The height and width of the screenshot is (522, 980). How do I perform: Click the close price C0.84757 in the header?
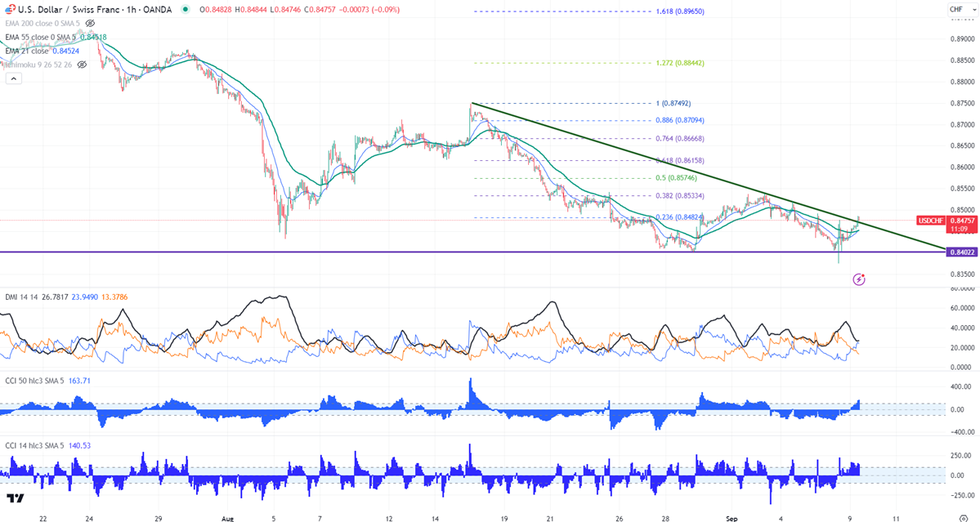(320, 9)
